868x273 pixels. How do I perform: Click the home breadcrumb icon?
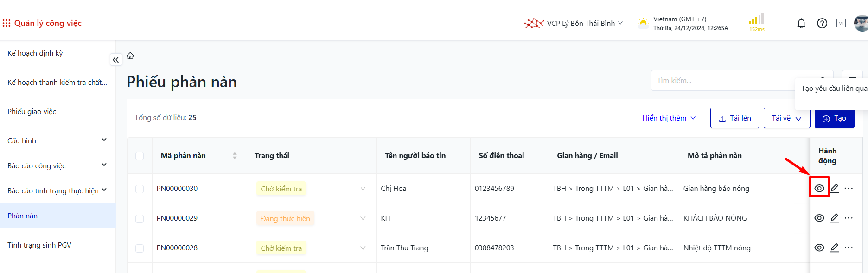[x=130, y=56]
